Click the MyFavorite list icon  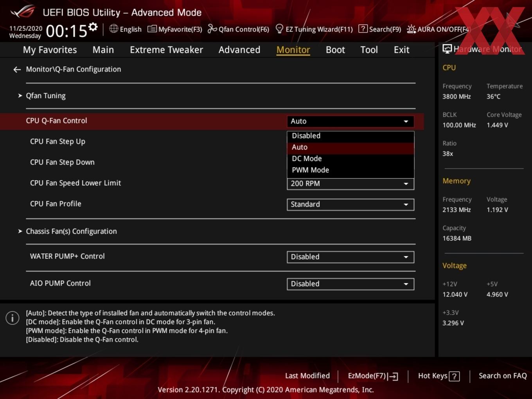point(152,29)
